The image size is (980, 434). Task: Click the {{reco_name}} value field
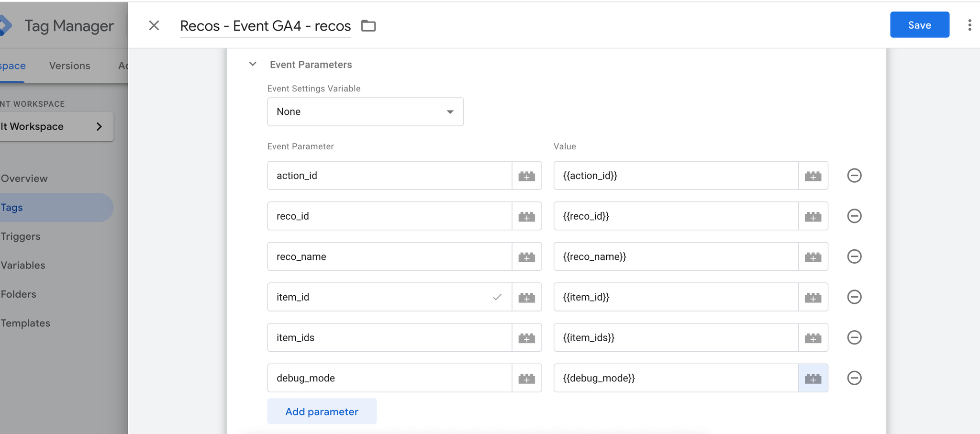click(x=676, y=256)
